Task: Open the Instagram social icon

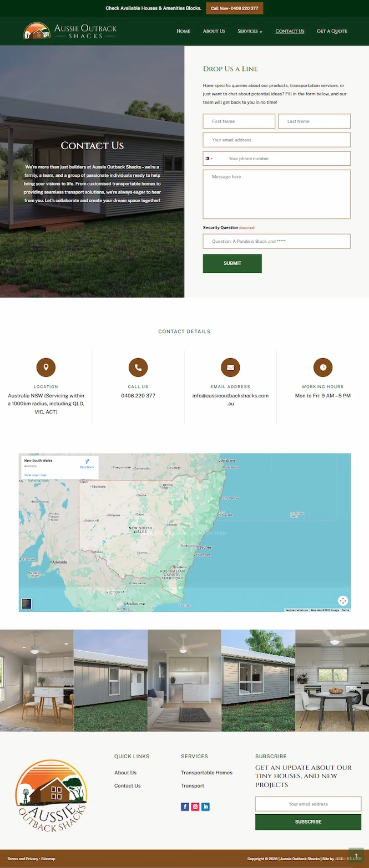Action: coord(195,806)
